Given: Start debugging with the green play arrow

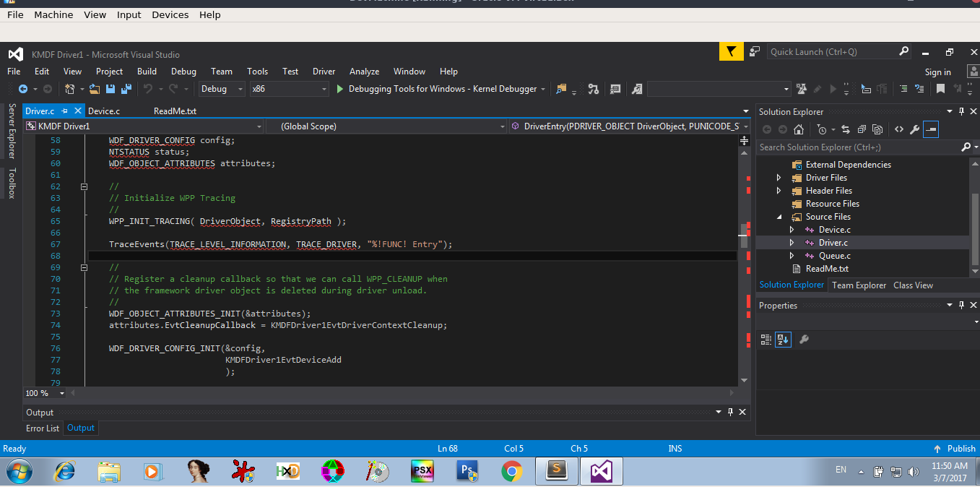Looking at the screenshot, I should point(341,89).
